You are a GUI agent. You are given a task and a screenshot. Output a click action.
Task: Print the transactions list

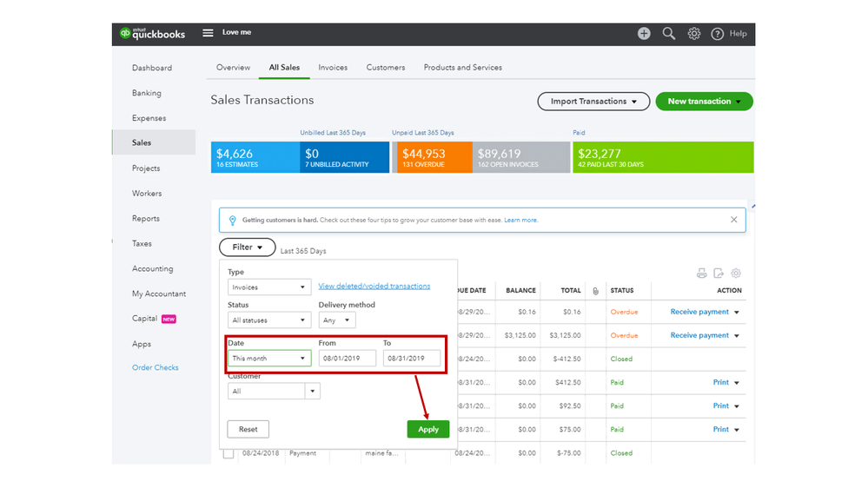click(x=701, y=273)
